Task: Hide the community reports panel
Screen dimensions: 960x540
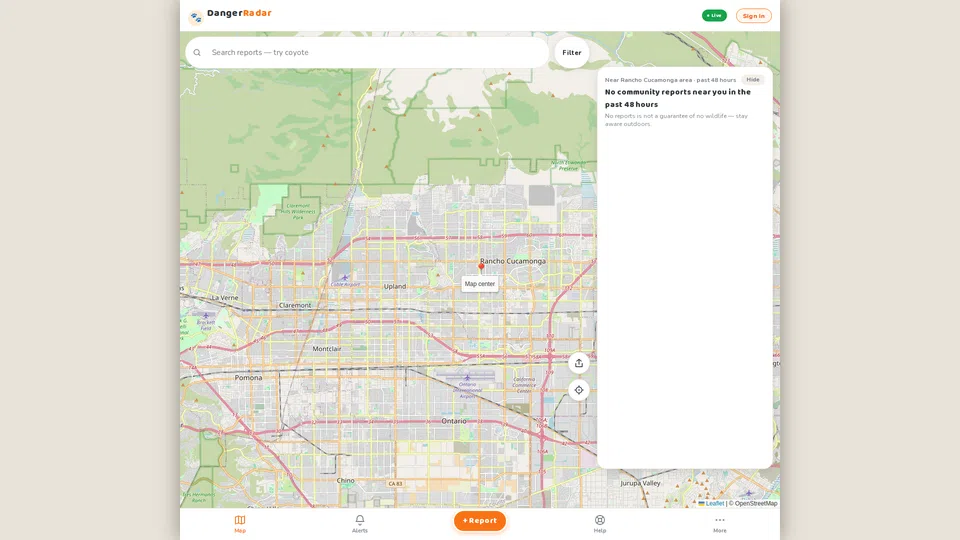Action: pos(752,80)
